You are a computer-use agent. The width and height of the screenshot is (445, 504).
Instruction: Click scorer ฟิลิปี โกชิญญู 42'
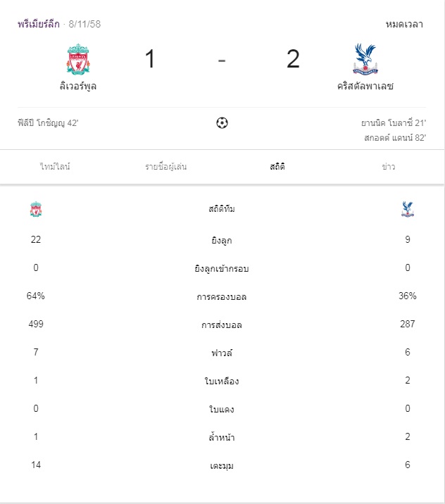click(48, 123)
